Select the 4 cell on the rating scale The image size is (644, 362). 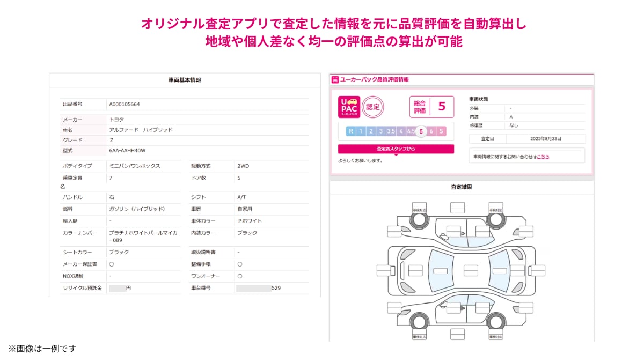tap(401, 131)
